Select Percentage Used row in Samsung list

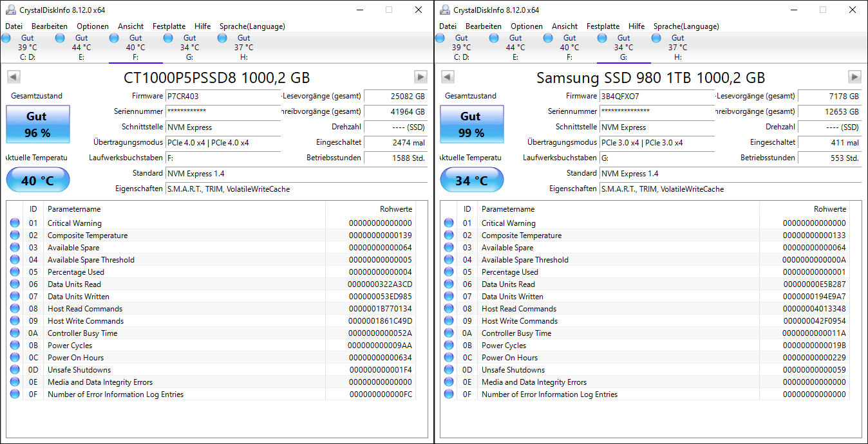645,272
